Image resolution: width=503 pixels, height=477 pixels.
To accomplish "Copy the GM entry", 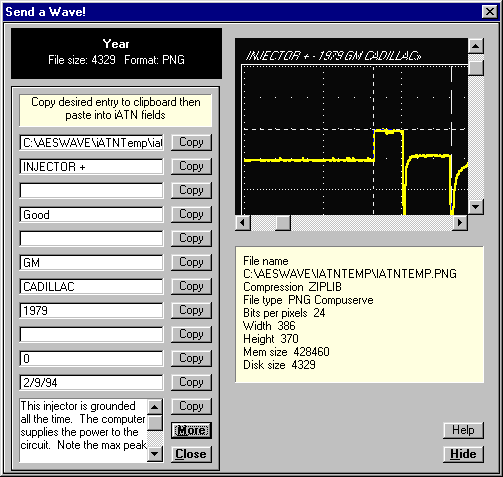I will tap(191, 262).
